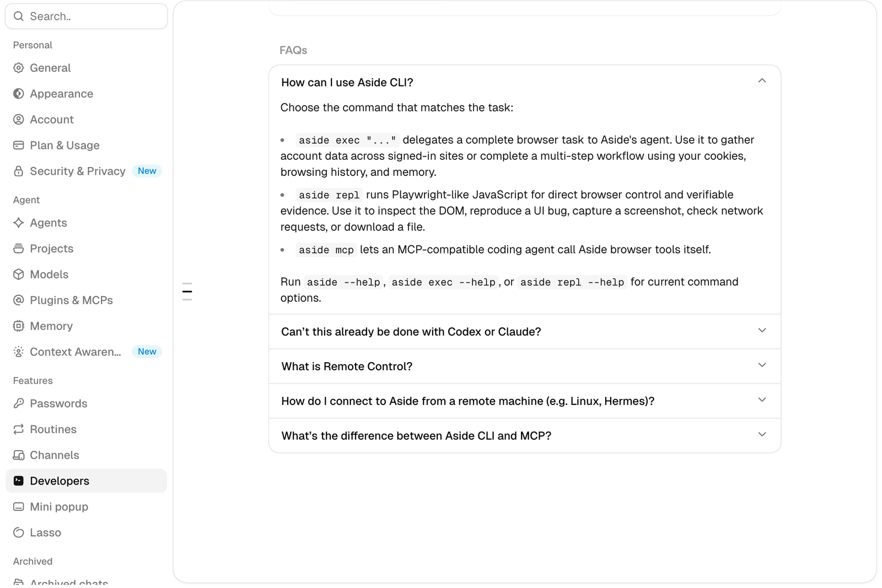
Task: Click the 'aside repl --help' inline code
Action: click(x=572, y=282)
